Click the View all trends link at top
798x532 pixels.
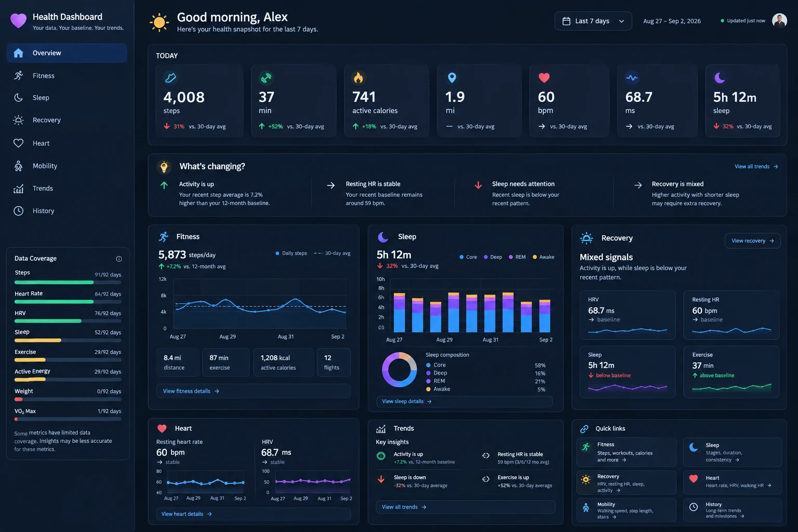coord(756,167)
